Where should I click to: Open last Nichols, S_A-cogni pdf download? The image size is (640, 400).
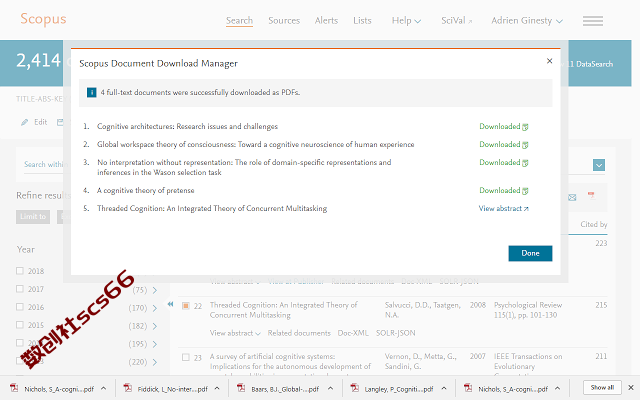(507, 389)
